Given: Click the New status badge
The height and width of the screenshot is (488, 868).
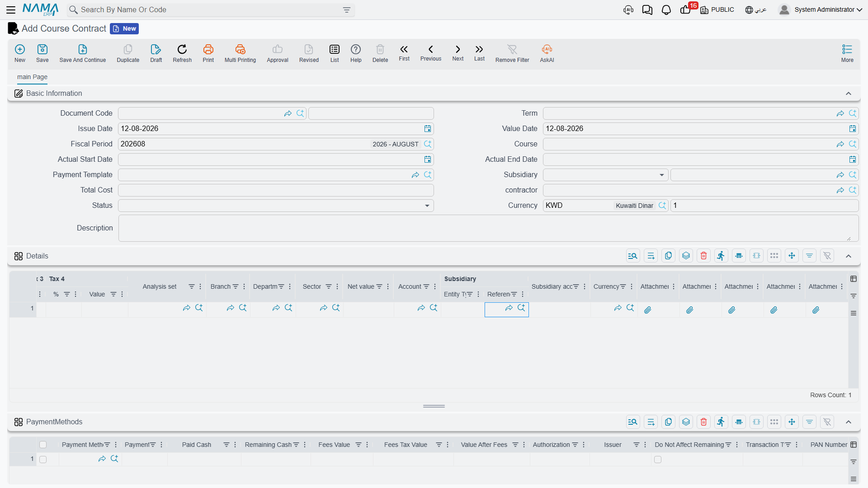Looking at the screenshot, I should pyautogui.click(x=124, y=28).
